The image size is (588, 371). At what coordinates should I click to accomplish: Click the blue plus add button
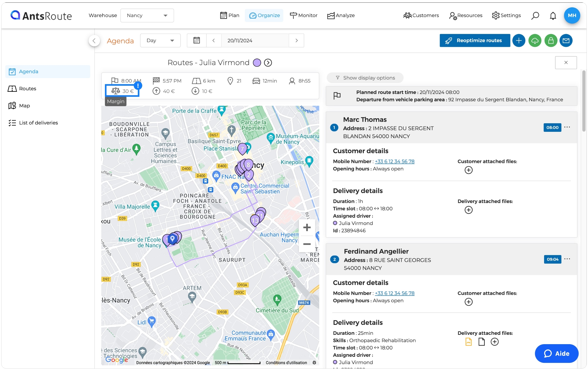pyautogui.click(x=519, y=41)
